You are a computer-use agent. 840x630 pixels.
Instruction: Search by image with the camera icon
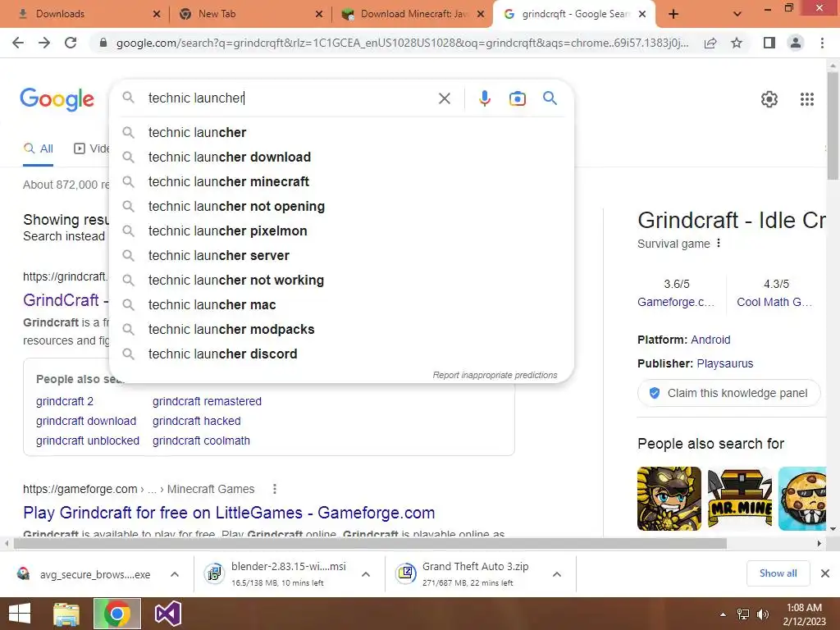coord(517,98)
